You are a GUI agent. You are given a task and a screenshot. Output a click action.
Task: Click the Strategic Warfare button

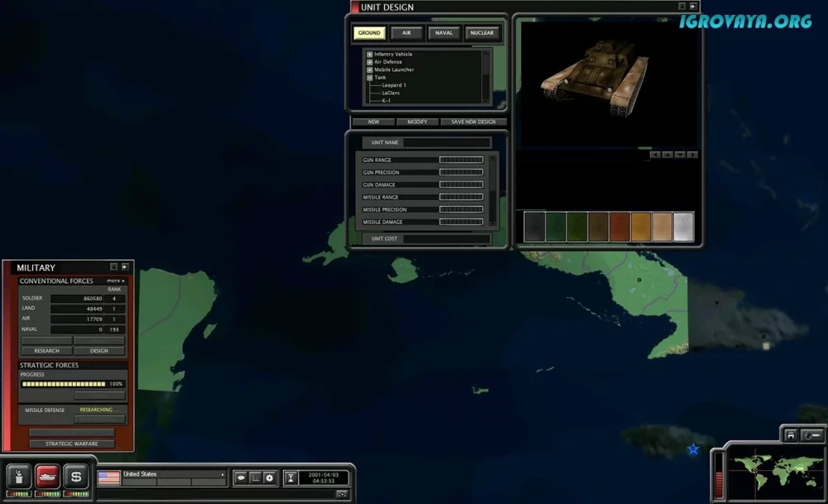tap(72, 444)
